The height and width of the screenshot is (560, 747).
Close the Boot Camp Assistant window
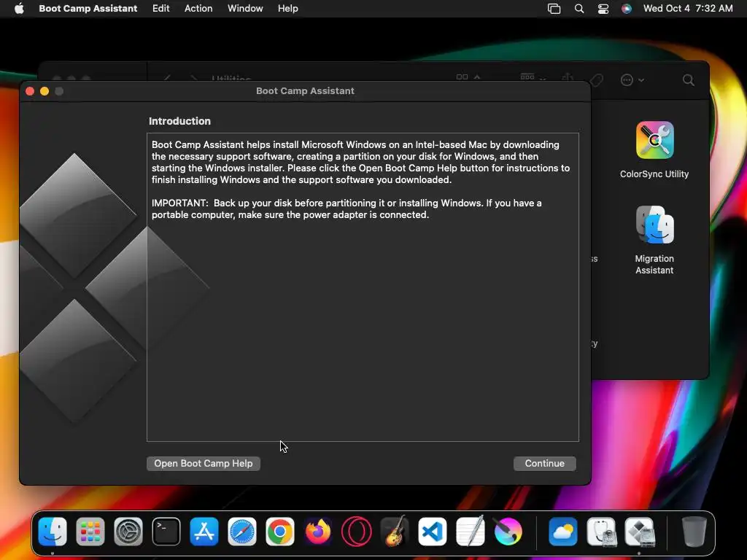29,91
